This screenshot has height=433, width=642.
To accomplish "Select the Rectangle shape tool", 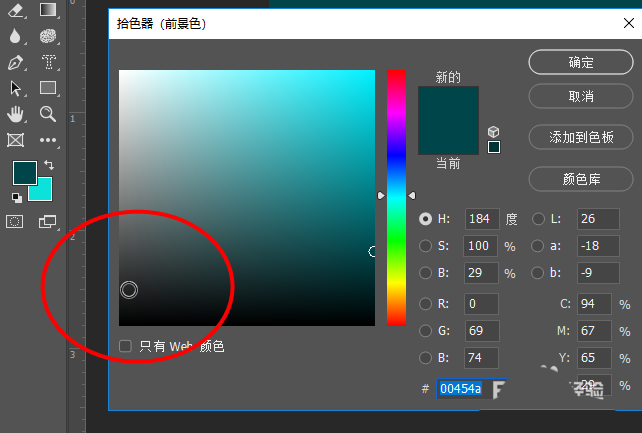I will 48,88.
